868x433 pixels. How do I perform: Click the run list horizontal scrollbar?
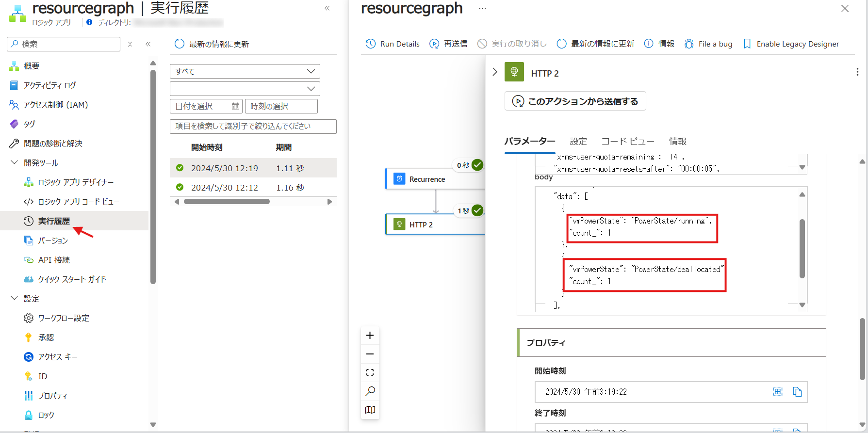(x=227, y=202)
